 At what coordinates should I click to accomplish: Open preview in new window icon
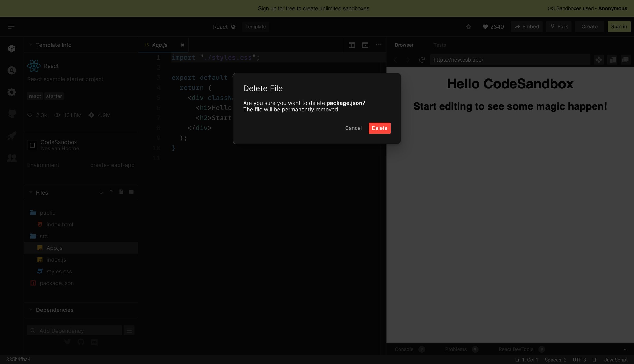pyautogui.click(x=625, y=60)
